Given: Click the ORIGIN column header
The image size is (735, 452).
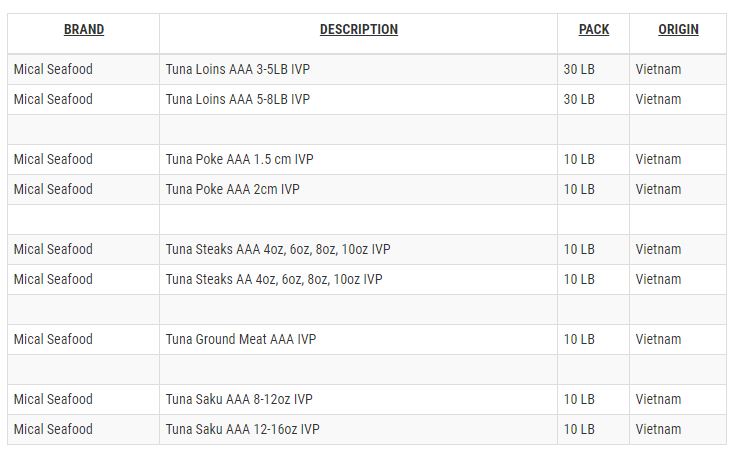Looking at the screenshot, I should pos(678,30).
